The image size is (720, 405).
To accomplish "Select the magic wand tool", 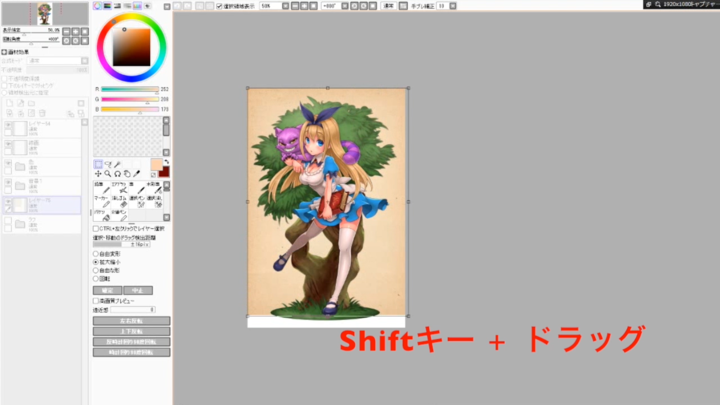I will [118, 164].
